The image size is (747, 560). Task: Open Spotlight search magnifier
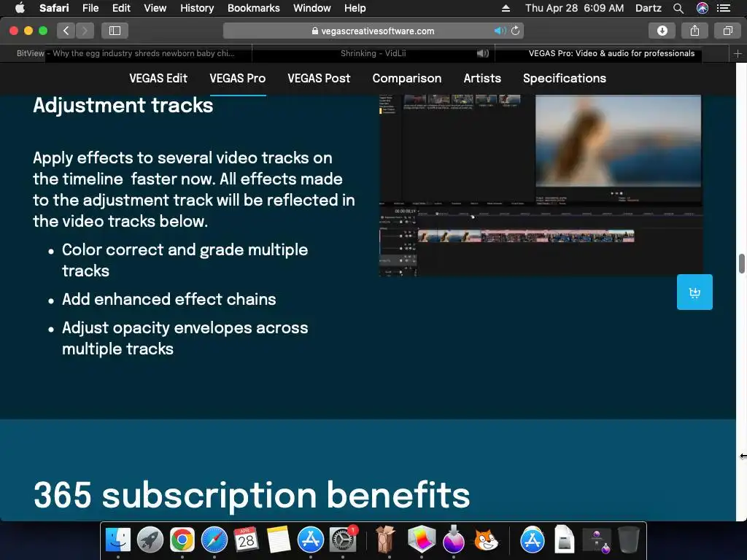pos(678,8)
